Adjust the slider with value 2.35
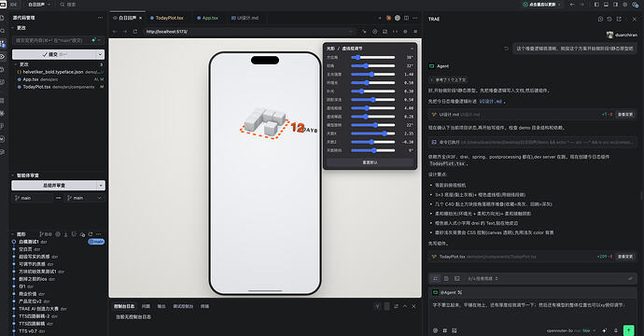The image size is (644, 336). pos(373,133)
